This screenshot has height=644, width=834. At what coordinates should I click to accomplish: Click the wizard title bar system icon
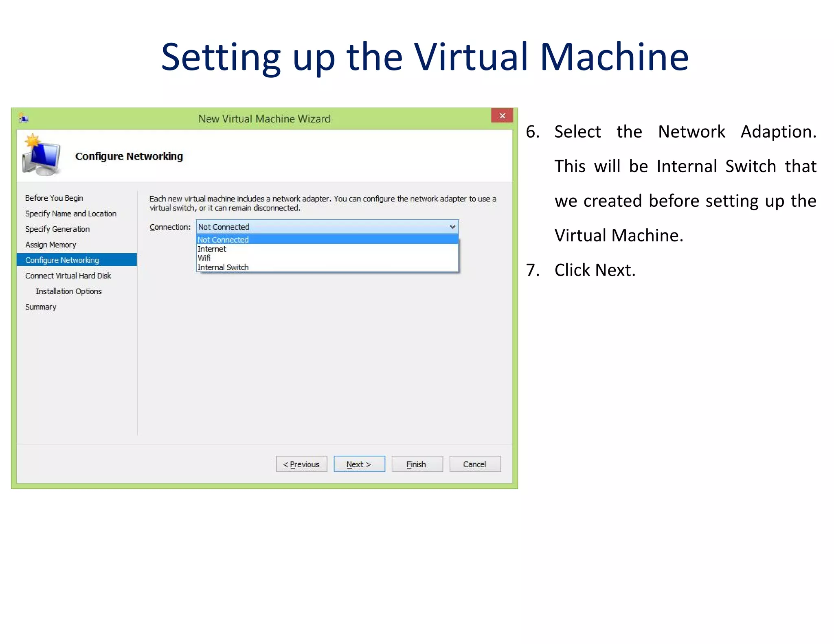coord(23,118)
